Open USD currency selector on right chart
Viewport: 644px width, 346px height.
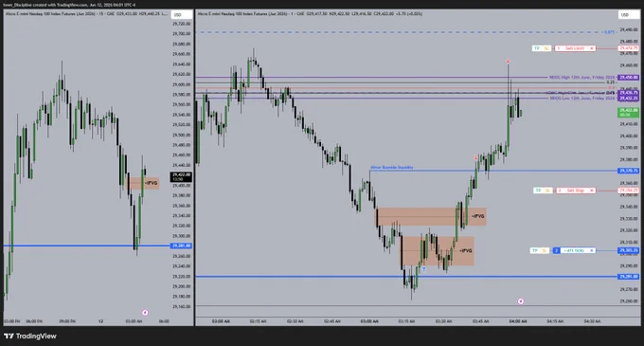pos(629,15)
